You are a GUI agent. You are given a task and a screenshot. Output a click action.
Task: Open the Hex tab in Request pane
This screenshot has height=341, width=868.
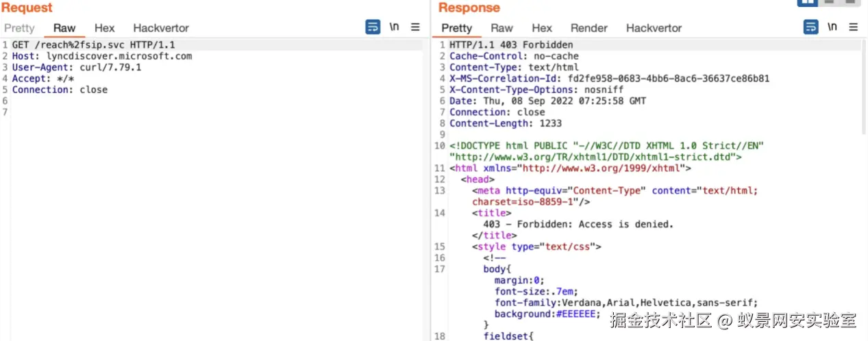[105, 28]
